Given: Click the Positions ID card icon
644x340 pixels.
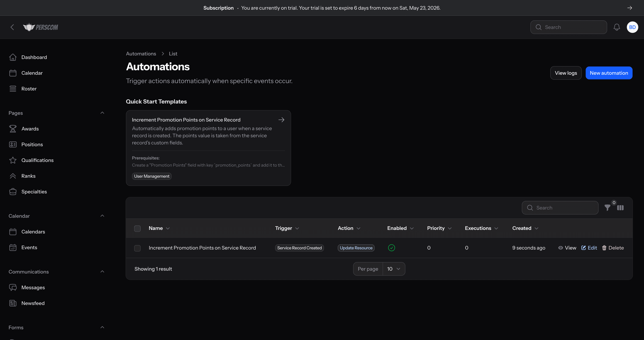Looking at the screenshot, I should 13,144.
